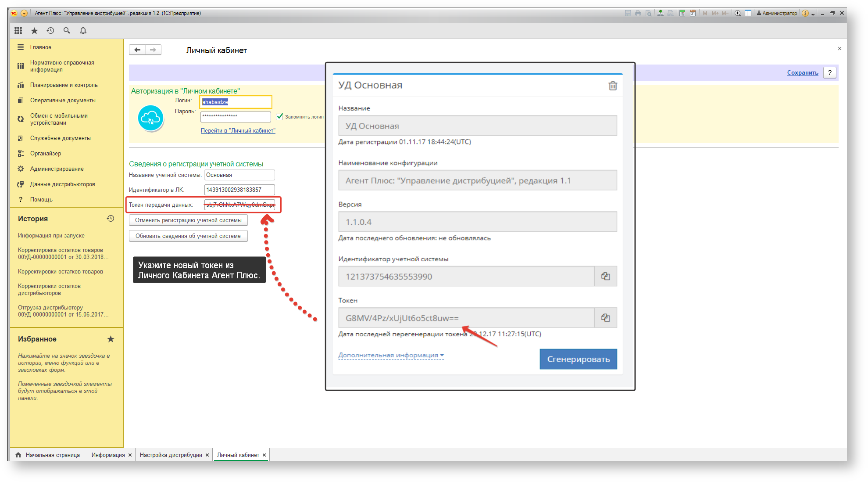Image resolution: width=868 pixels, height=482 pixels.
Task: Open Данные дистрибьюторов section
Action: point(62,184)
